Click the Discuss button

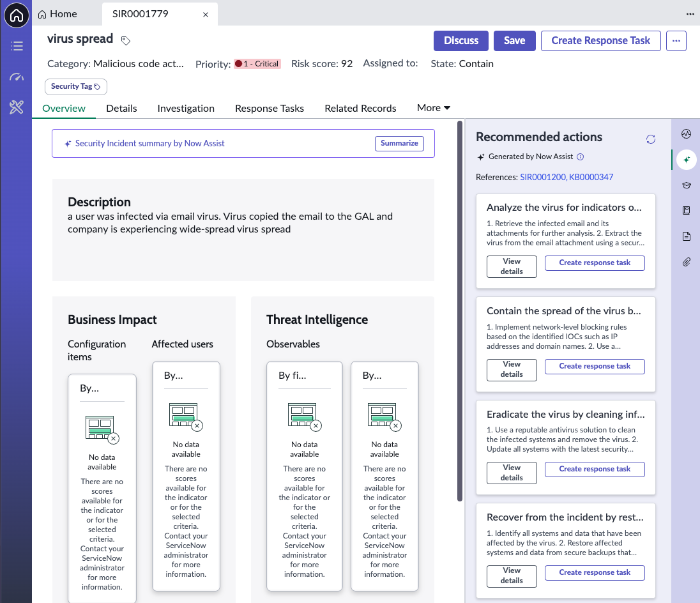coord(461,41)
